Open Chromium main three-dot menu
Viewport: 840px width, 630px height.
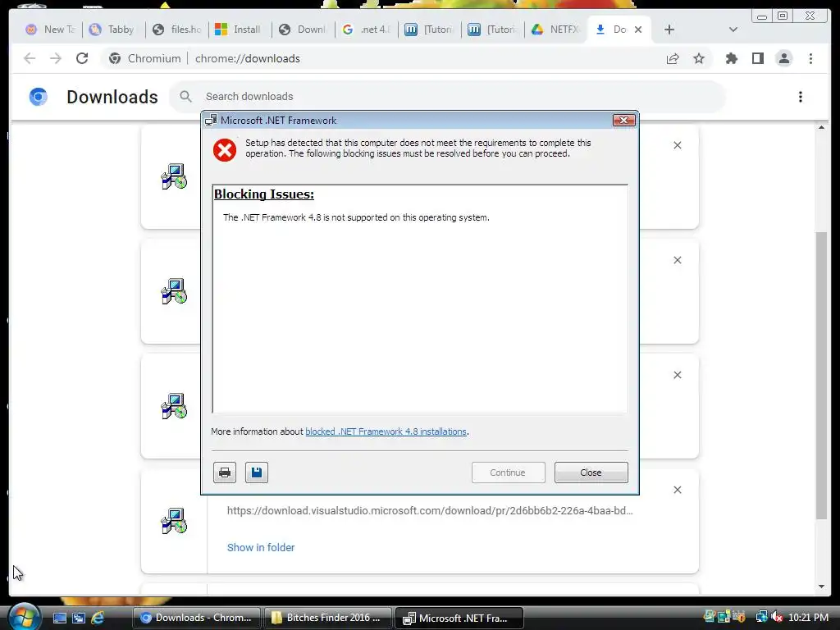click(811, 58)
